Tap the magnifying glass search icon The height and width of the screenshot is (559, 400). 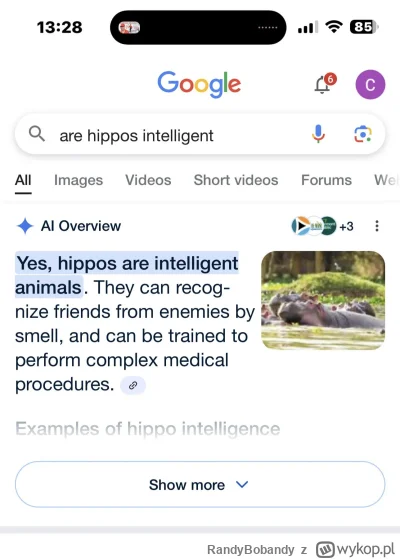coord(37,134)
